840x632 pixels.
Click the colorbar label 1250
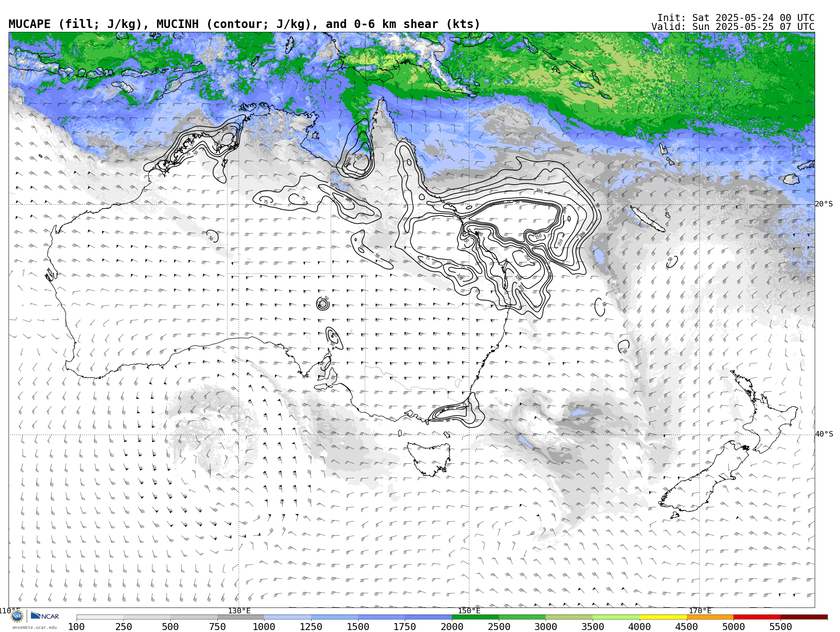311,627
